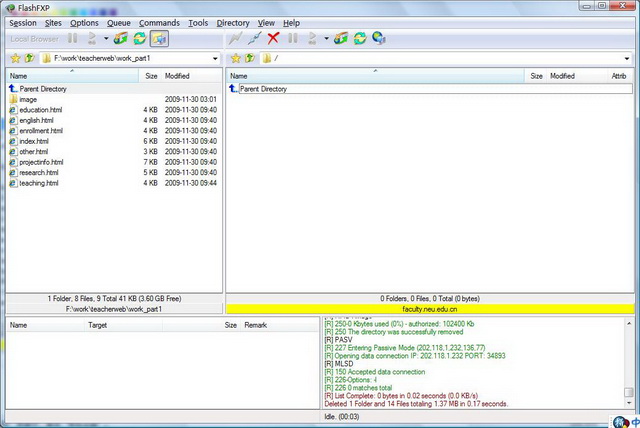This screenshot has height=428, width=640.
Task: Select research.html file
Action: click(114, 173)
